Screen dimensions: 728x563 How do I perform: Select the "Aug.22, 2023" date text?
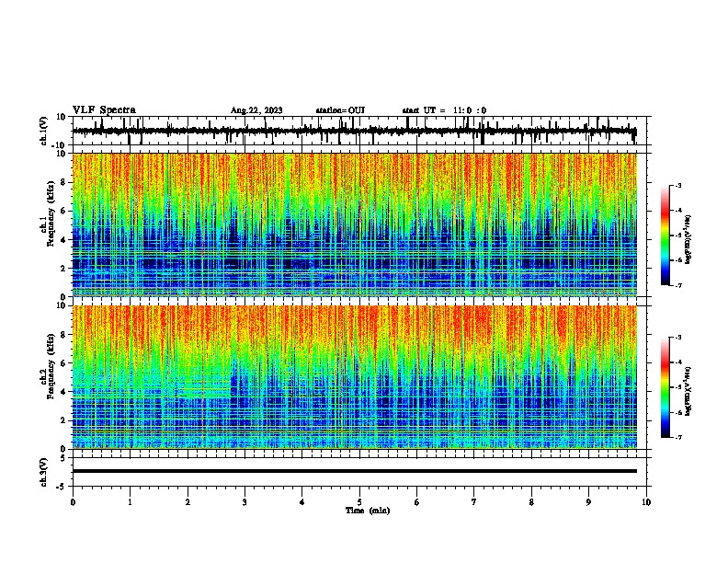point(256,110)
